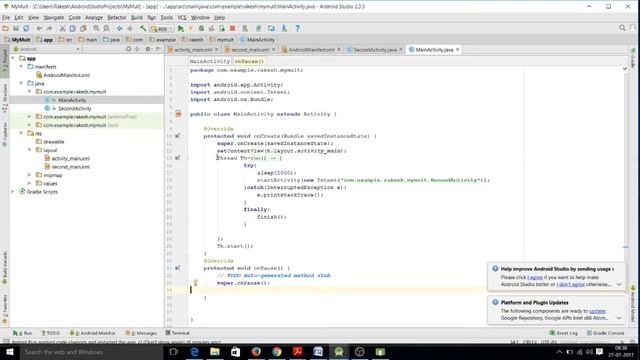Close the MainActivity.java editor tab
The width and height of the screenshot is (640, 360).
coord(458,49)
